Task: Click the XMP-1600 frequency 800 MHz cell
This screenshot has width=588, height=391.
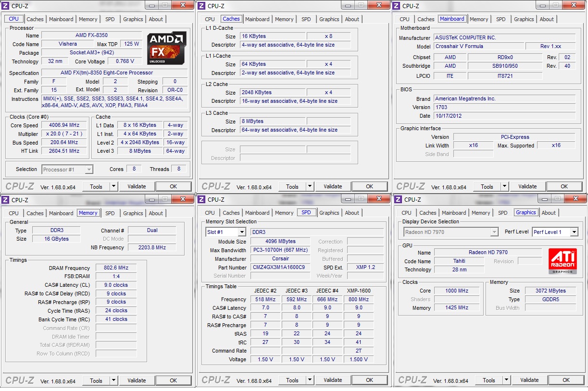Action: pos(359,299)
